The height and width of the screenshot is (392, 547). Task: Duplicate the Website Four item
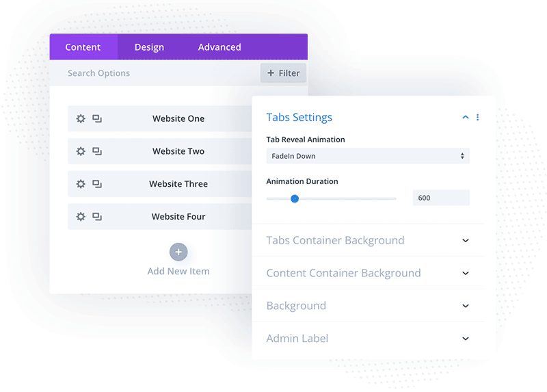point(97,216)
